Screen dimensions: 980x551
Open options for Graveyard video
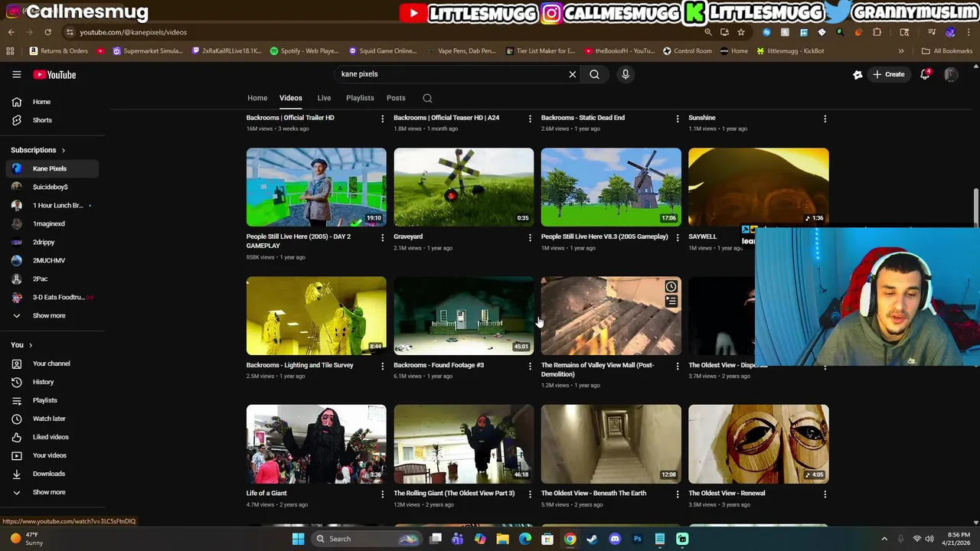530,238
